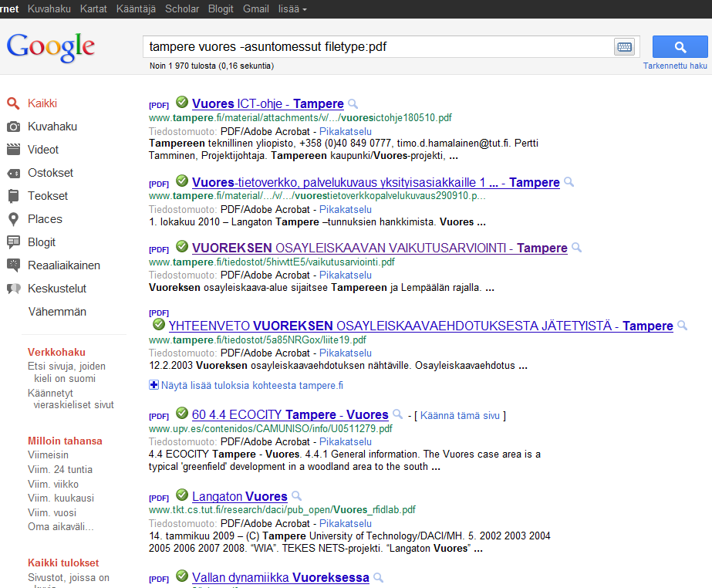The image size is (712, 588).
Task: Click green checkmark beside YHTEENVETO VUOREKSEN result
Action: 158,324
